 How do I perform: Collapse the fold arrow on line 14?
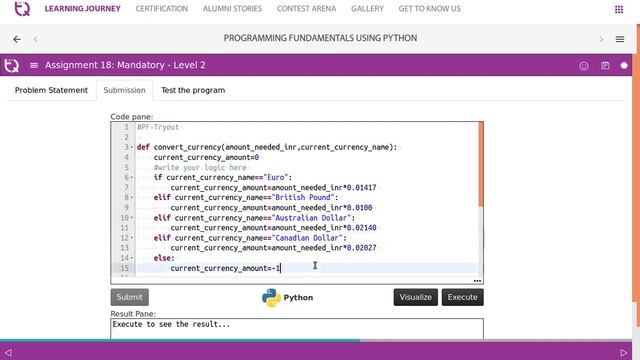click(x=132, y=258)
